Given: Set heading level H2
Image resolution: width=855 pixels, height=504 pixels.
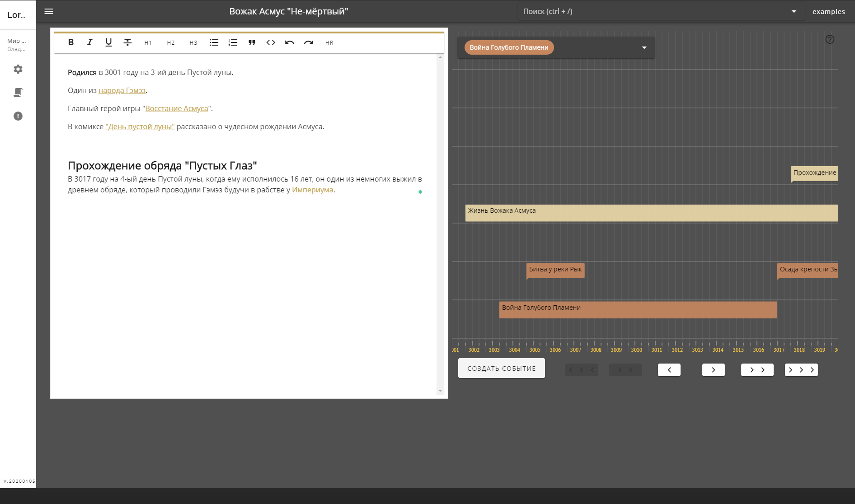Looking at the screenshot, I should coord(170,42).
